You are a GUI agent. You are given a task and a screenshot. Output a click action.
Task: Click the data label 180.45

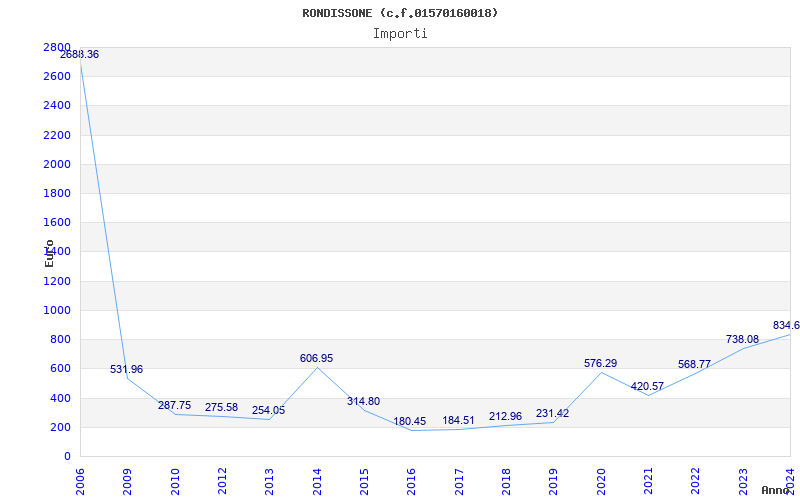click(x=410, y=422)
